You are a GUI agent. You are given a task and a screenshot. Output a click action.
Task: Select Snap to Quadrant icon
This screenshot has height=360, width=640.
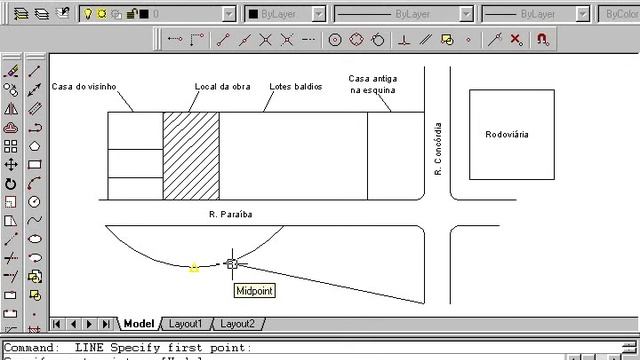(356, 40)
